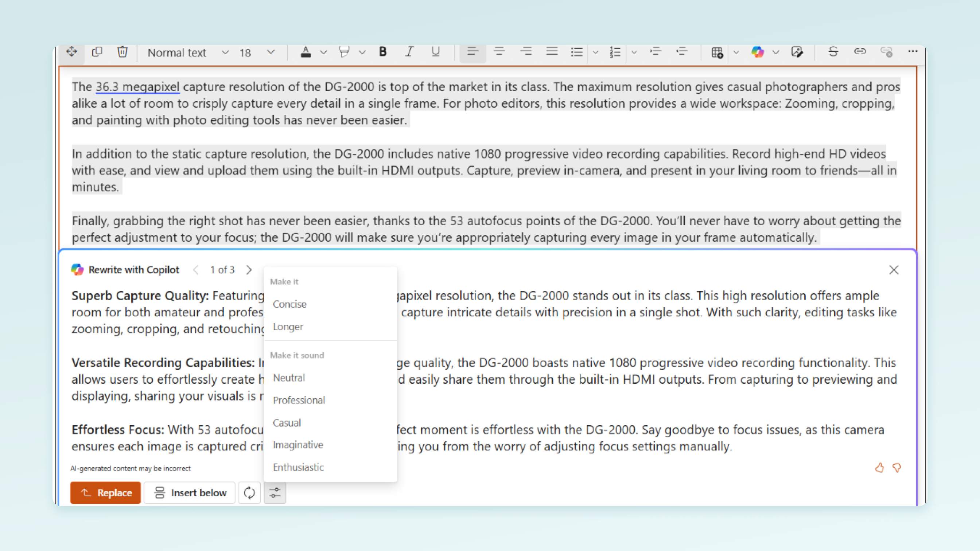This screenshot has height=551, width=980.
Task: Click the insert link icon
Action: pos(860,51)
